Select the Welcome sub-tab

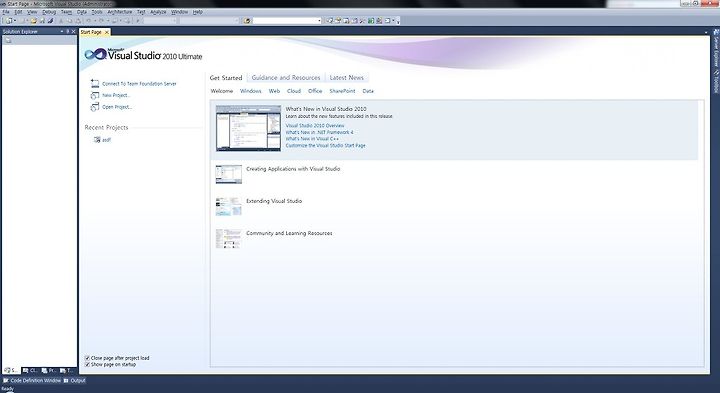pos(222,91)
